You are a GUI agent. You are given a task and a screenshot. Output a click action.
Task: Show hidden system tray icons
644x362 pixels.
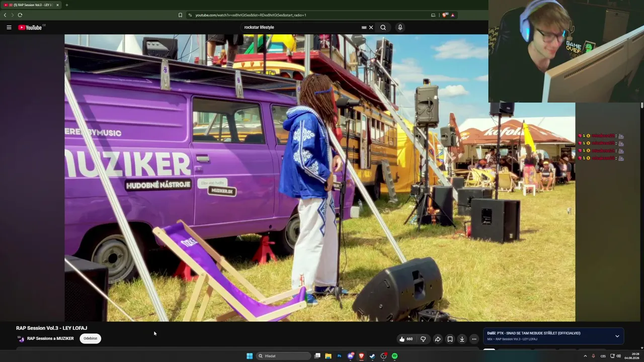coord(585,356)
